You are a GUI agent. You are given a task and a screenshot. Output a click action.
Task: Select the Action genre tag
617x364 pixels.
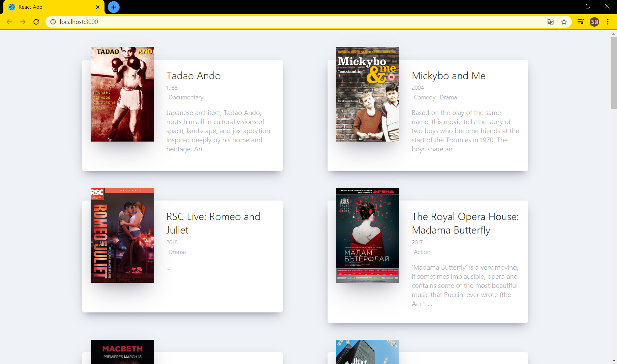(x=422, y=252)
